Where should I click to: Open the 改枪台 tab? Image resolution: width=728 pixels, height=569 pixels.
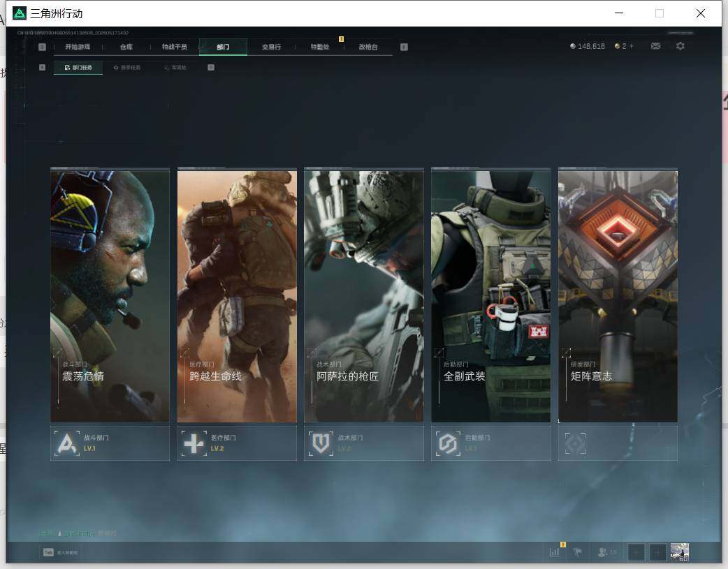[x=368, y=47]
